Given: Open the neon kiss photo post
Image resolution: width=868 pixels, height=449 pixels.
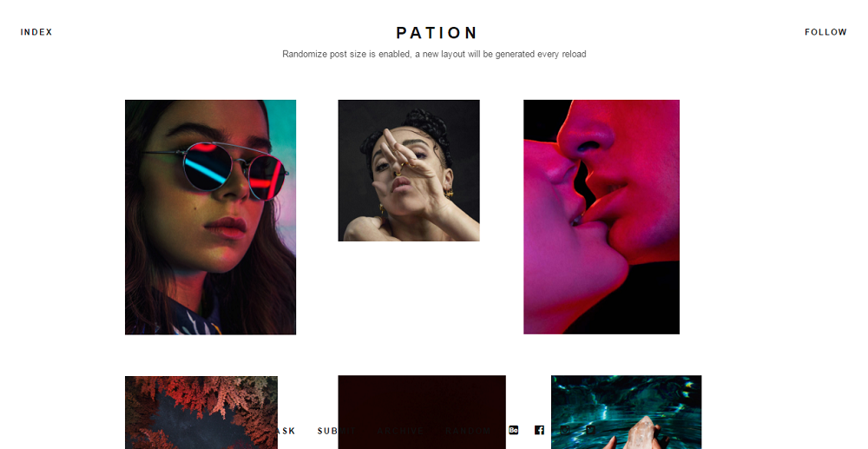Looking at the screenshot, I should (x=602, y=217).
